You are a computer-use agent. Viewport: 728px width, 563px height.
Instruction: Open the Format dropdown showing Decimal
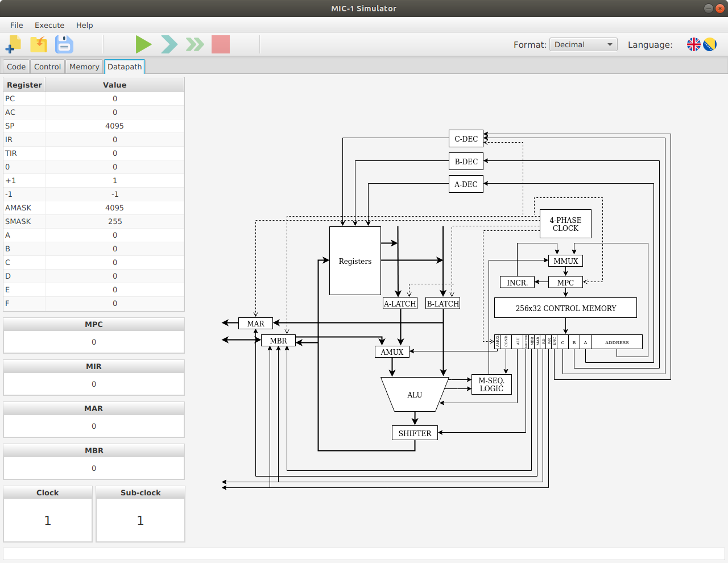point(583,44)
